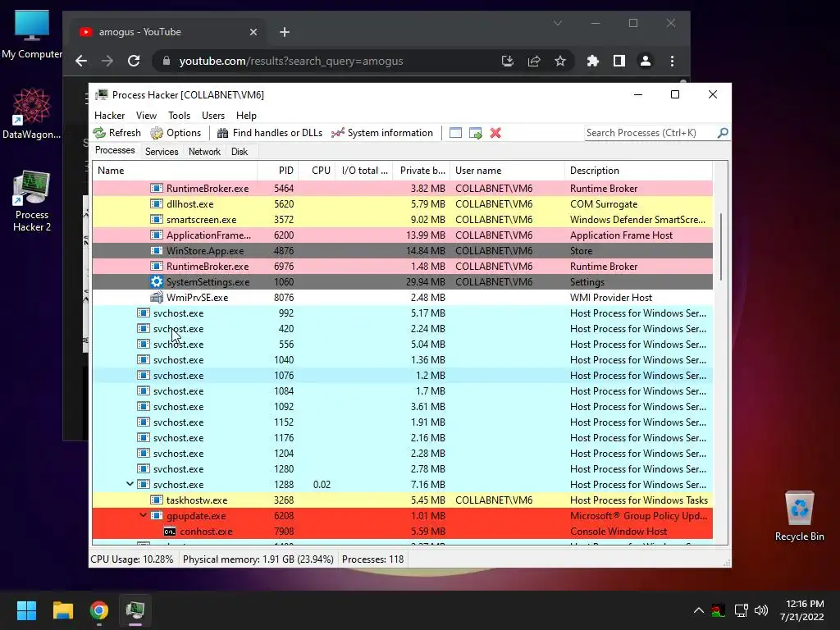Select ApplicationFrameHost process row
Screen dimensions: 840x630
[403, 235]
